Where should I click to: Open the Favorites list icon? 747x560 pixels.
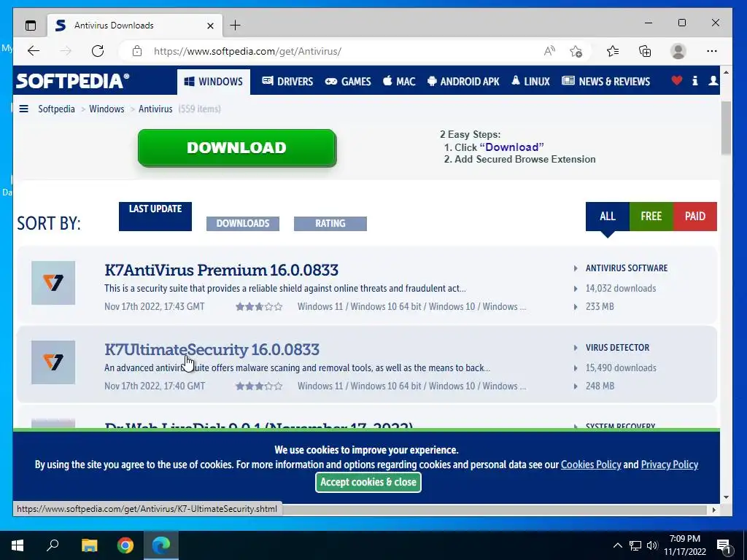(613, 51)
